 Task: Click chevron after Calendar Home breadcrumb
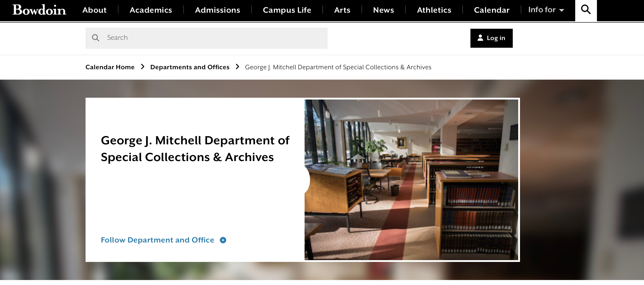[x=143, y=67]
